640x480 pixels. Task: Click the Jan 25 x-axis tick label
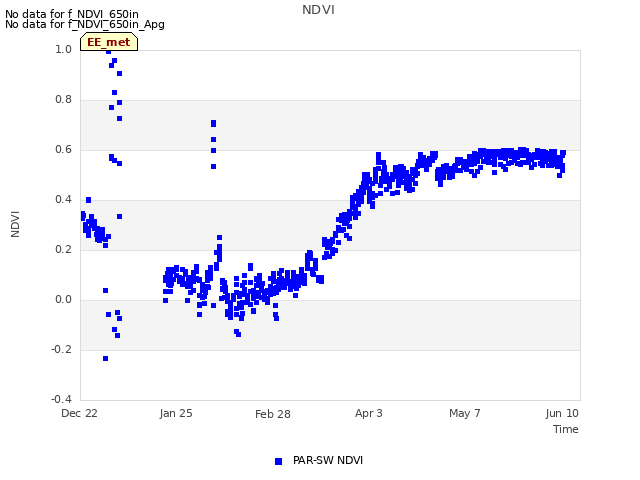176,413
